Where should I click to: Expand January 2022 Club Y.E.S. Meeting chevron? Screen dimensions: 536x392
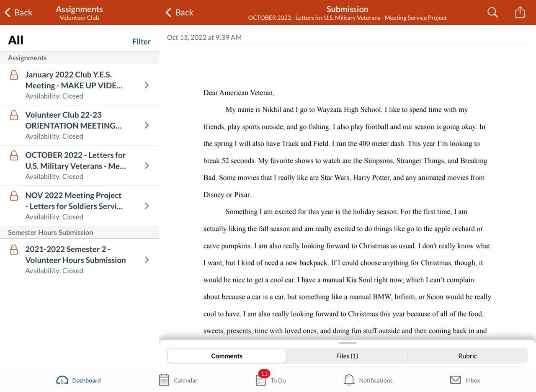point(147,85)
